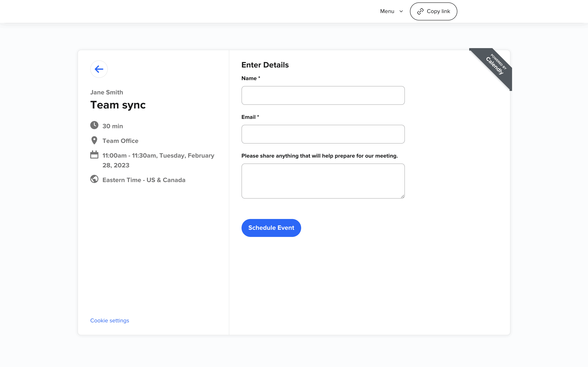The width and height of the screenshot is (588, 367).
Task: Click the clock icon beside 30 min
Action: 94,125
